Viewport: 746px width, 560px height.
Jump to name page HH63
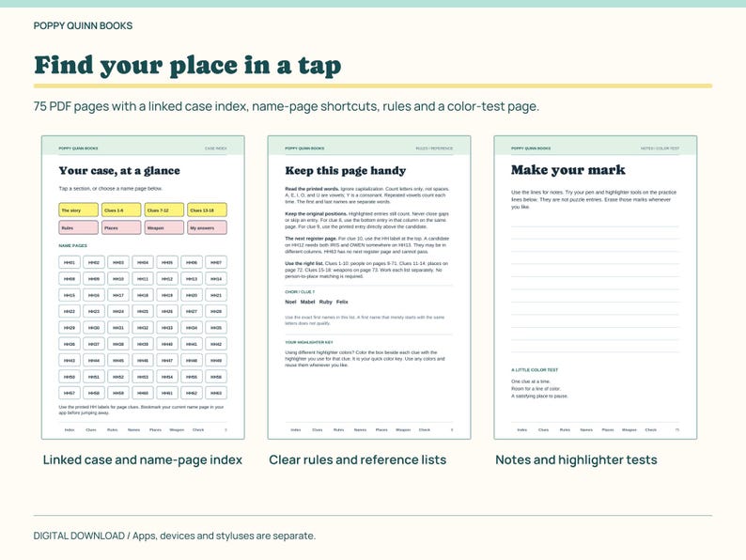coord(216,393)
